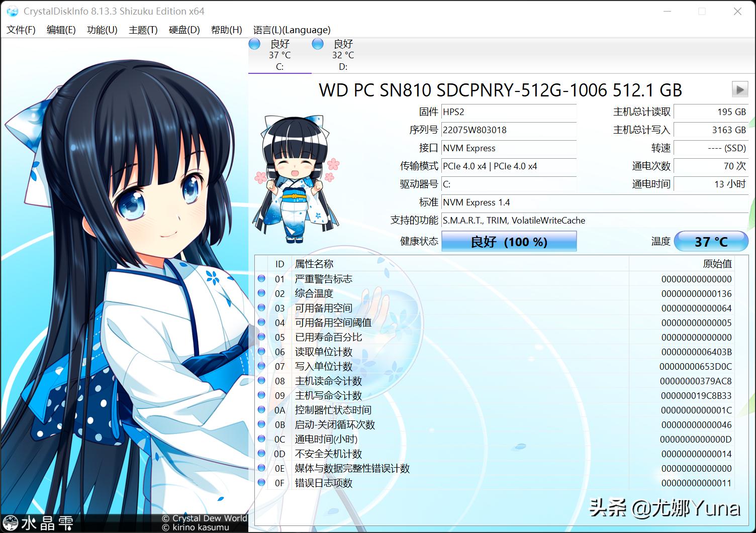Click the status dot beside 不安全关机计数
The image size is (756, 533).
pyautogui.click(x=261, y=454)
